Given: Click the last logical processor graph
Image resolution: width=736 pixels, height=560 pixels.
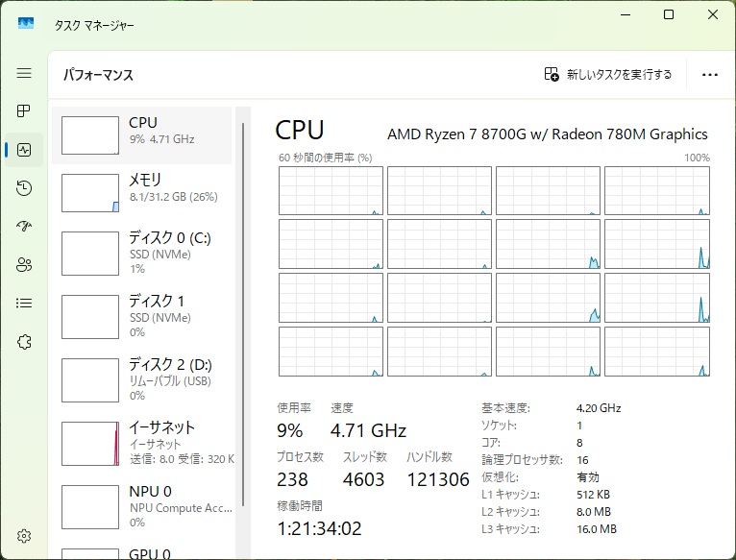Looking at the screenshot, I should 657,352.
